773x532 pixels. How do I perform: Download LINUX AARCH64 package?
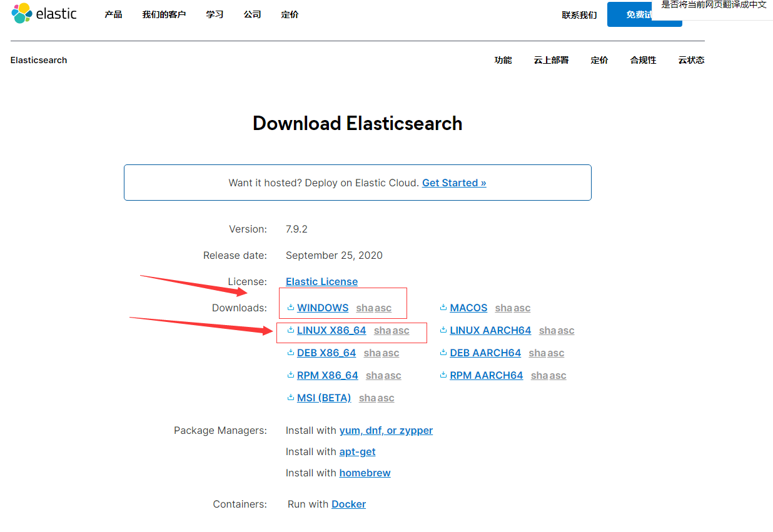point(490,330)
